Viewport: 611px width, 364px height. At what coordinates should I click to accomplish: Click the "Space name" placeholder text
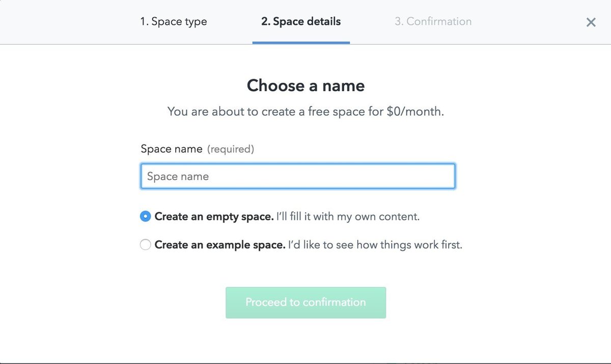[178, 177]
